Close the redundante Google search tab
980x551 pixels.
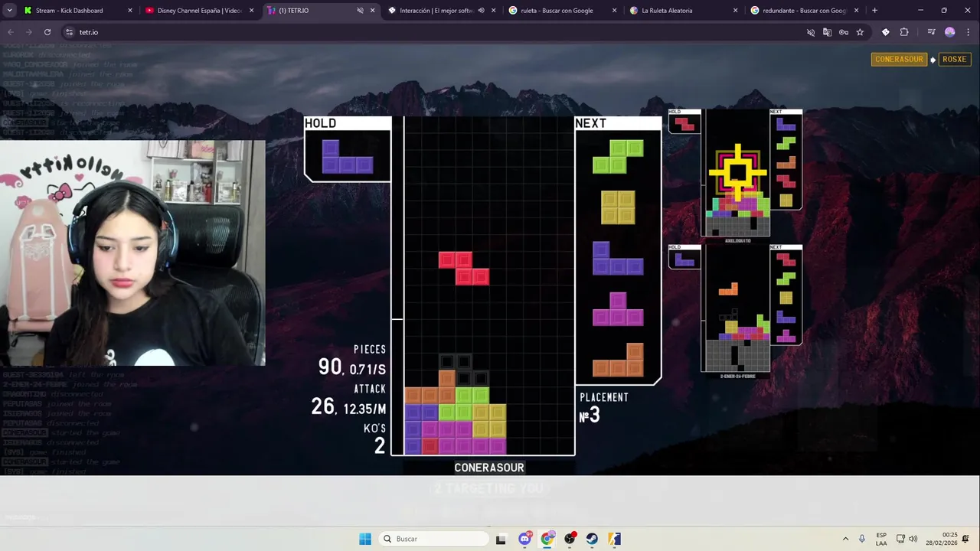click(856, 11)
